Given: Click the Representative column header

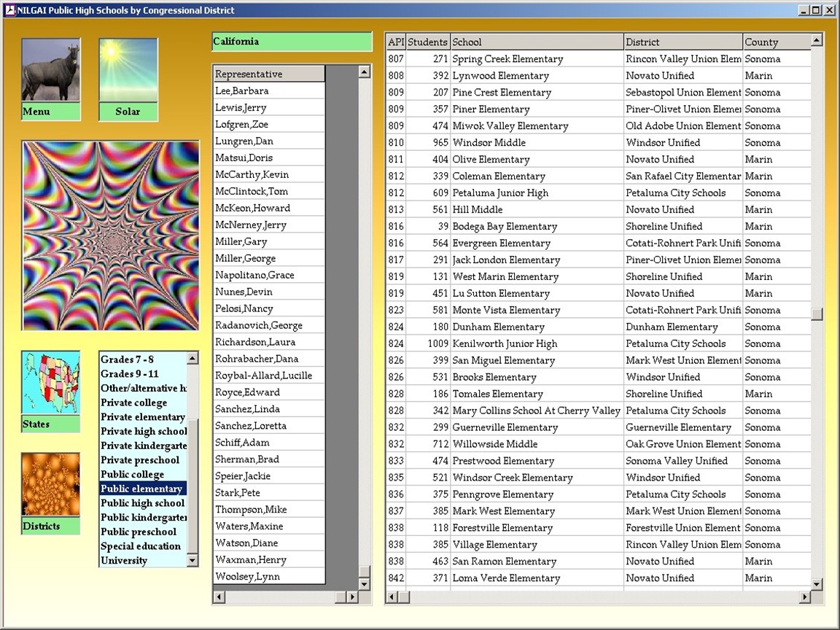Looking at the screenshot, I should point(268,74).
